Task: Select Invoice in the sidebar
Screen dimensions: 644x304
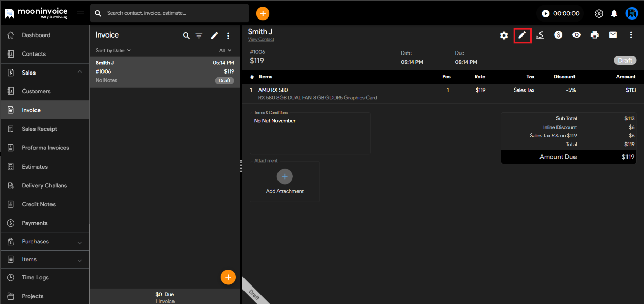Action: 44,110
